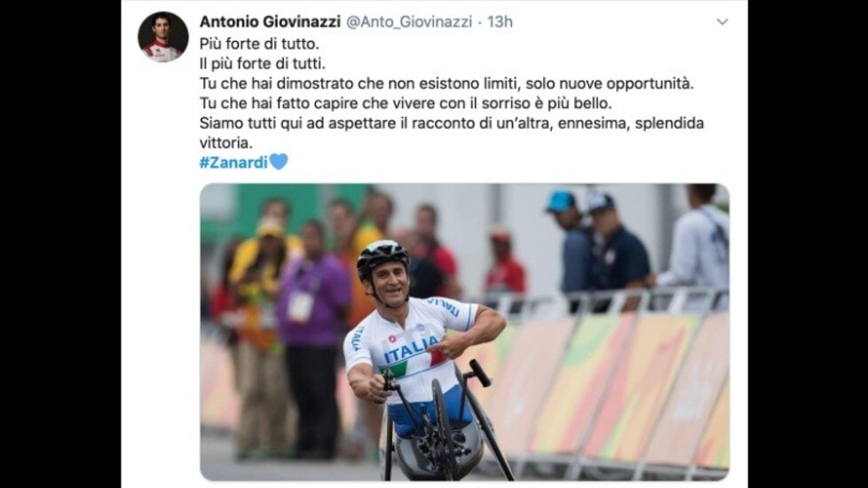Click the blue heart emoji after #Zanardi

279,162
